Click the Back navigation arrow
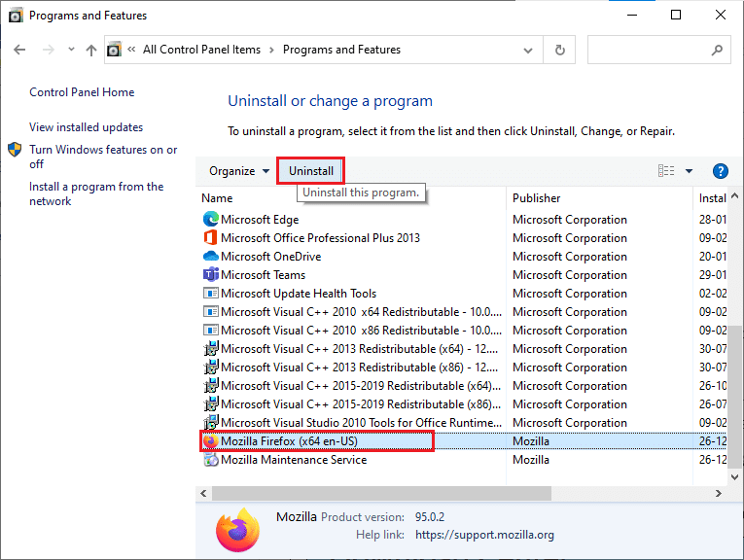This screenshot has height=560, width=744. (19, 50)
